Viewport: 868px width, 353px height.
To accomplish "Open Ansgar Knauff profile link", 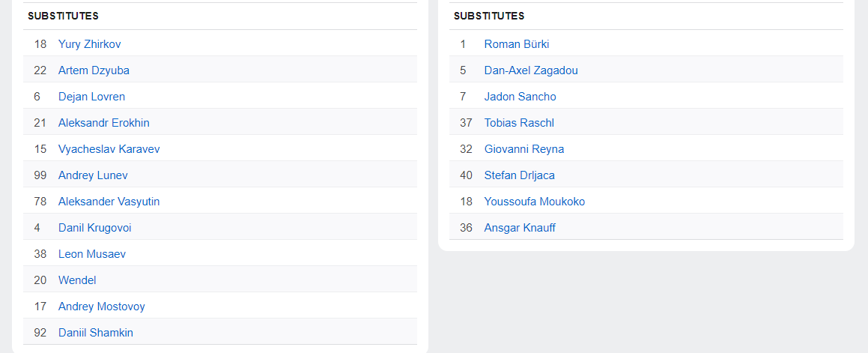I will pos(520,228).
